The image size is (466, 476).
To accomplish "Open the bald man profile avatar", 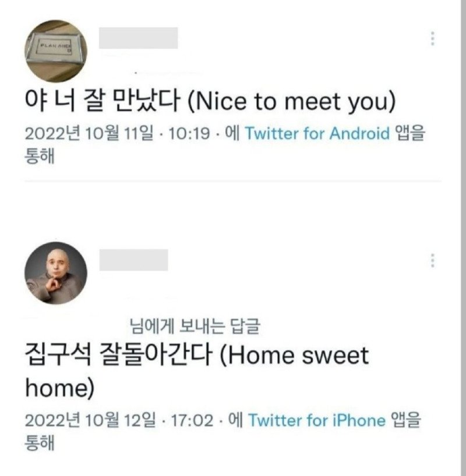I will pyautogui.click(x=56, y=273).
